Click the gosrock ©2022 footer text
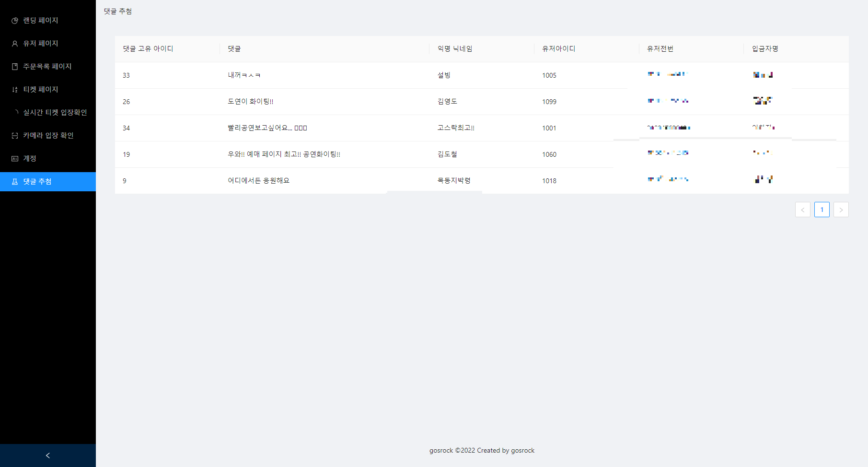868x467 pixels. point(482,451)
